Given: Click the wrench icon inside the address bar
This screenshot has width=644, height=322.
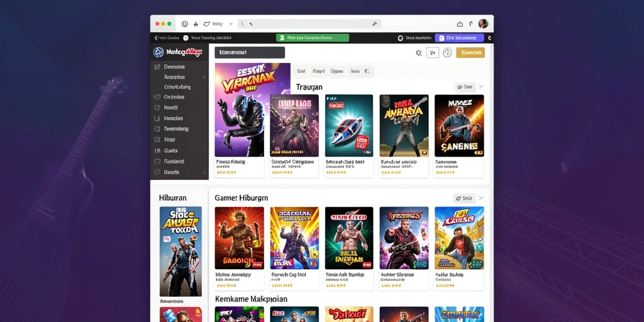Looking at the screenshot, I should pos(375,25).
